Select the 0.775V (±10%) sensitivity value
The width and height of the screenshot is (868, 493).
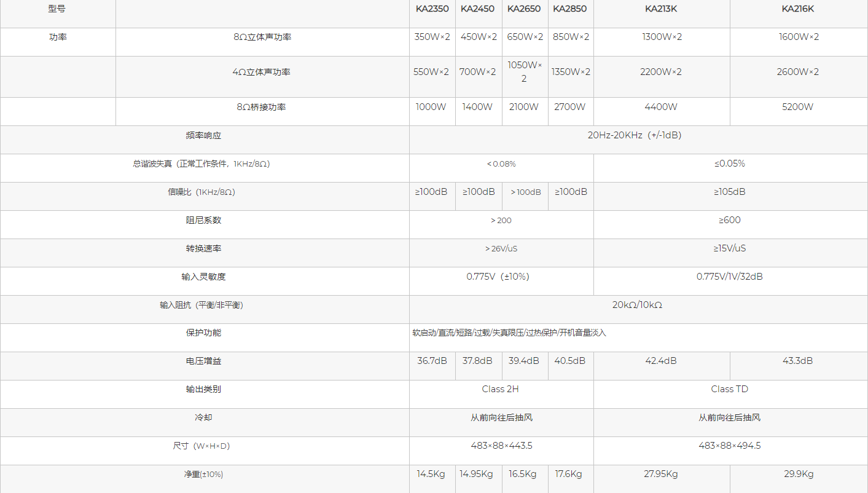click(498, 277)
